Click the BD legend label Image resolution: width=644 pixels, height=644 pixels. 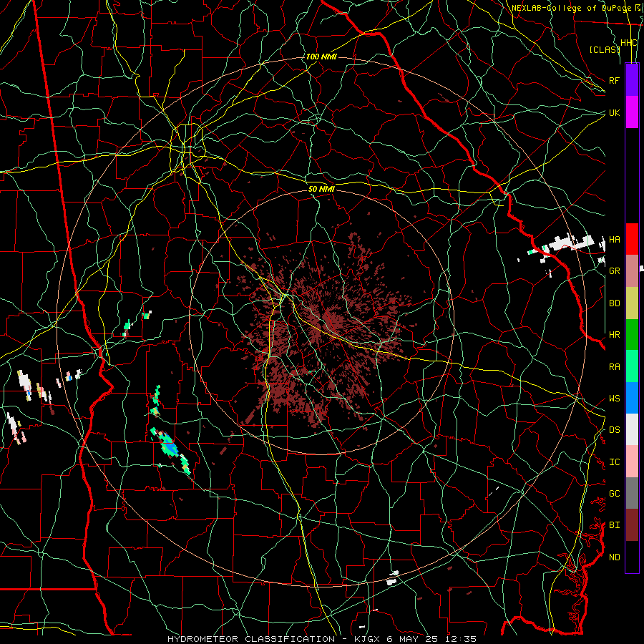pyautogui.click(x=614, y=303)
